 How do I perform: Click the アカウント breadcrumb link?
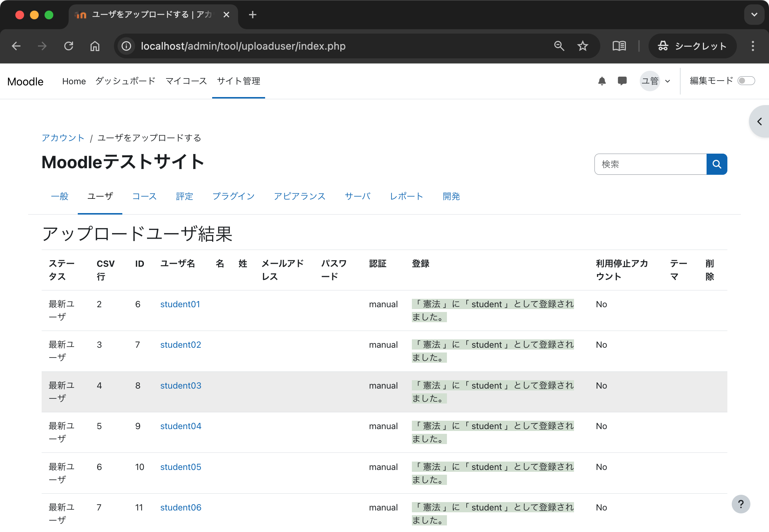click(x=63, y=138)
